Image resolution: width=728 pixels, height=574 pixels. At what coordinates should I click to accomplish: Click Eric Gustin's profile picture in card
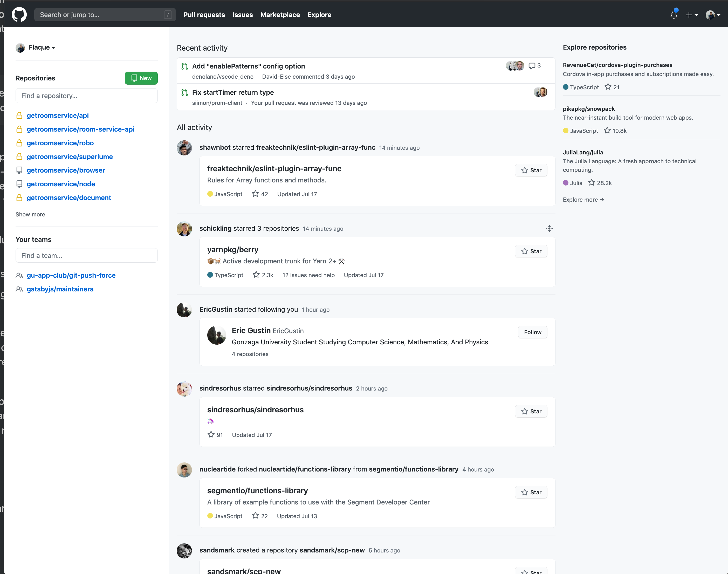pyautogui.click(x=216, y=335)
